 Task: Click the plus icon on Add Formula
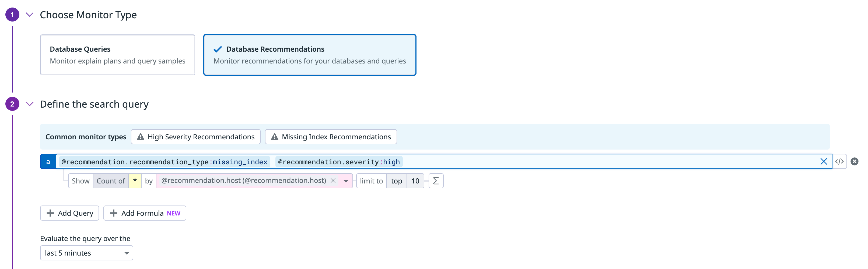pos(114,213)
